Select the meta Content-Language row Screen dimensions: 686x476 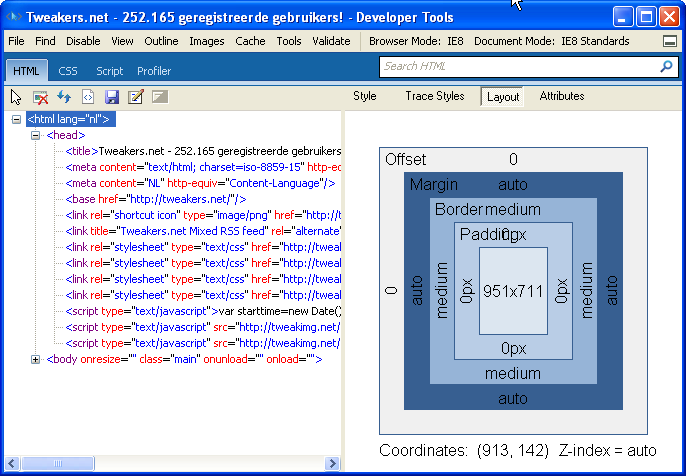pyautogui.click(x=200, y=183)
